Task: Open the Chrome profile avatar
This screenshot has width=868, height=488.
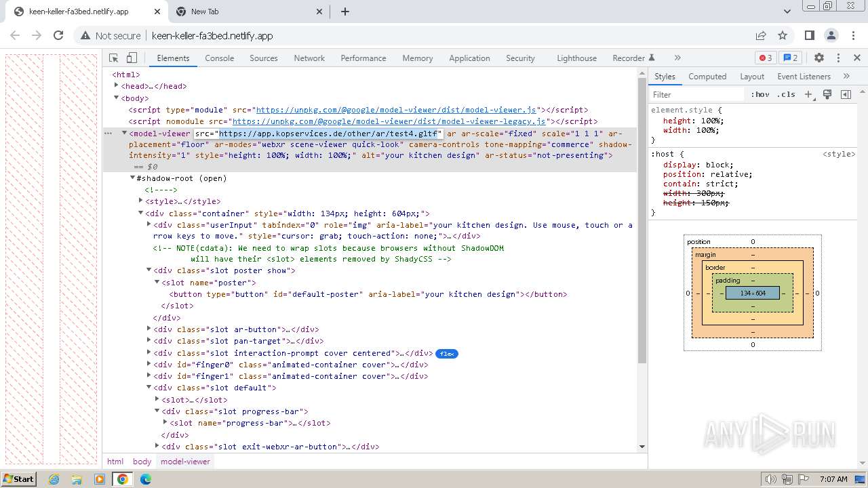Action: pyautogui.click(x=831, y=35)
